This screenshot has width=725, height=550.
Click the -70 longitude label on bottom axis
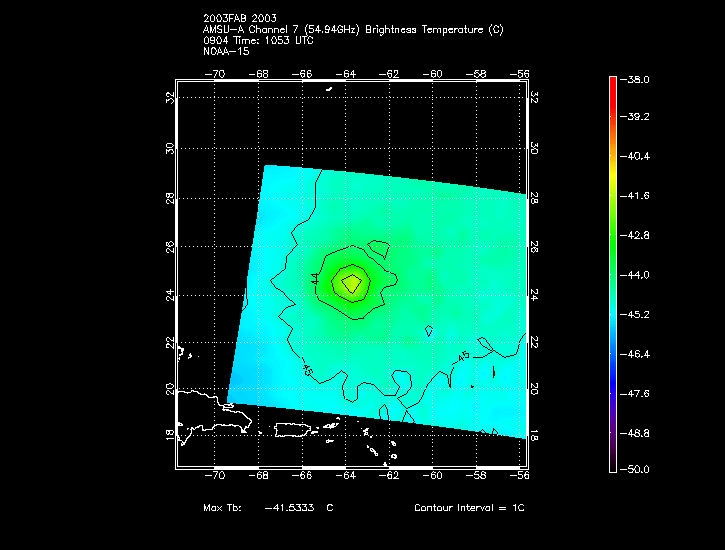click(x=215, y=475)
